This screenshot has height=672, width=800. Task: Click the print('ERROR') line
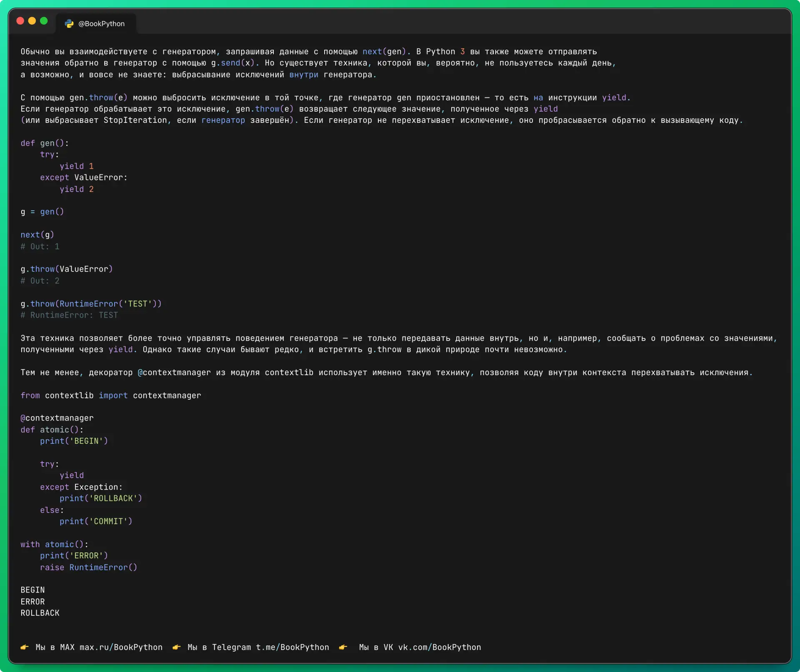[x=74, y=556]
